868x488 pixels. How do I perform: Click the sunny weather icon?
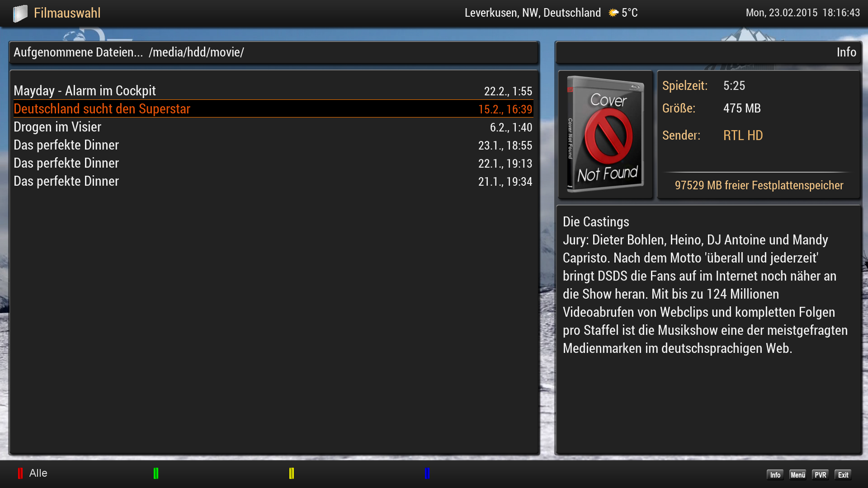click(x=613, y=13)
